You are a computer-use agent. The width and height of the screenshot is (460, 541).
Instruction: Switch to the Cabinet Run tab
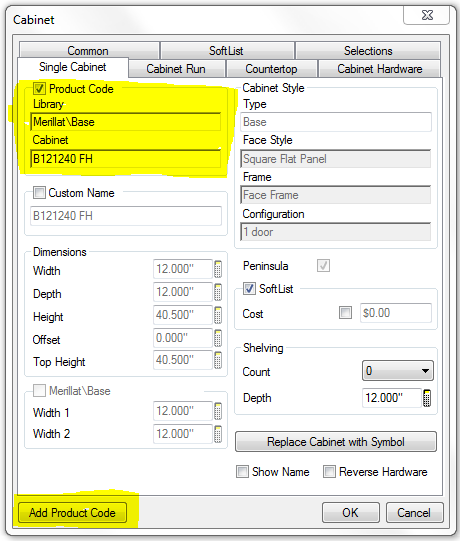click(176, 69)
